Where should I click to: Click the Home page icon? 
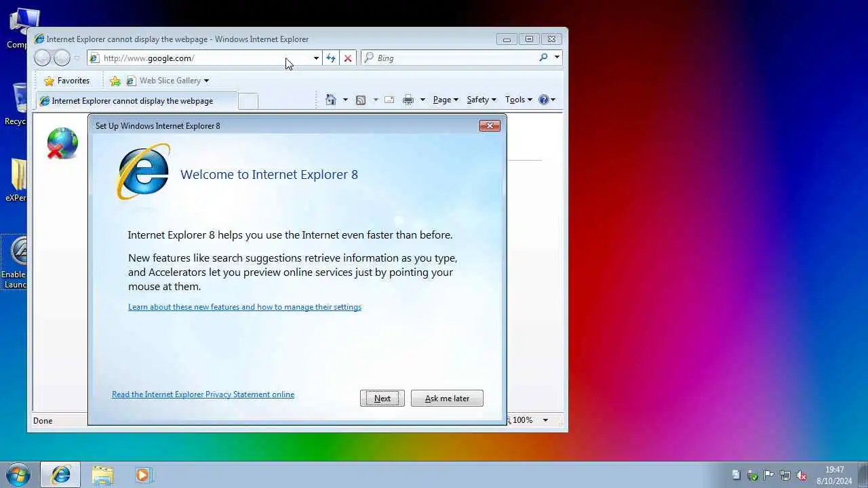(x=331, y=100)
